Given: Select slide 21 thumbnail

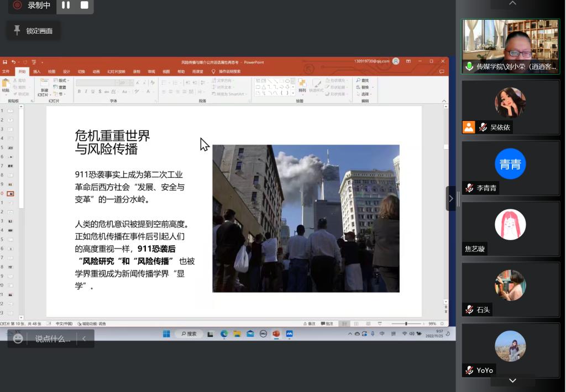Looking at the screenshot, I should (10, 295).
